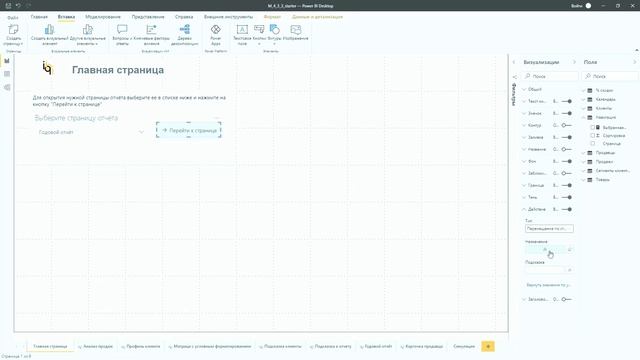This screenshot has height=360, width=640.
Task: Switch to Report view in left sidebar
Action: 7,61
